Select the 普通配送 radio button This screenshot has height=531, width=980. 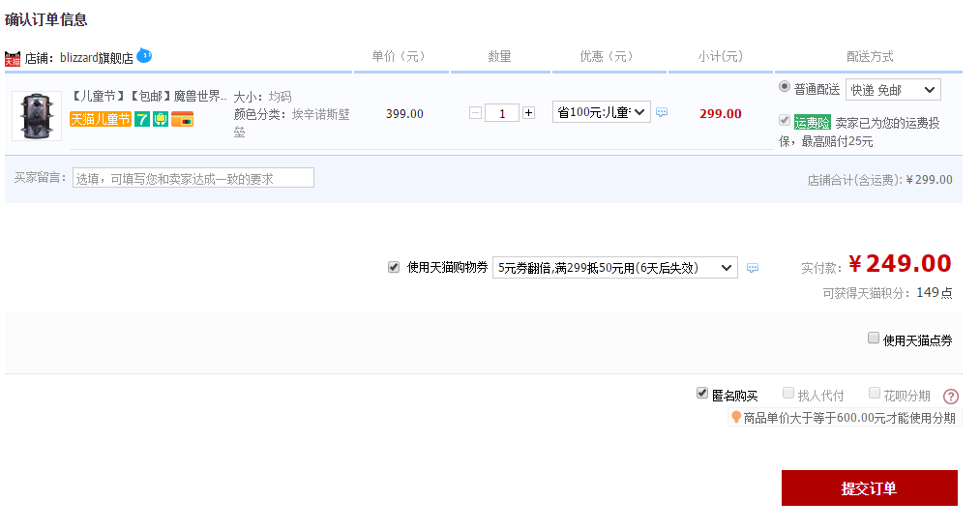[784, 87]
